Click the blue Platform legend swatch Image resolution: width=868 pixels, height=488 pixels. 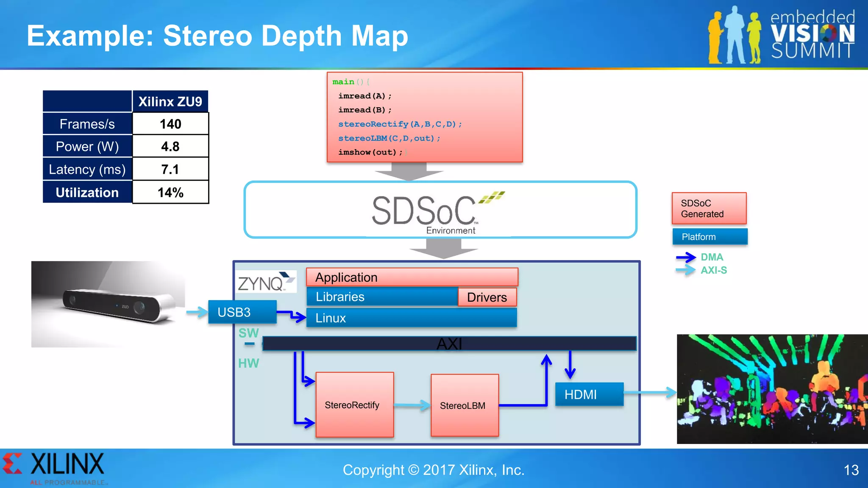710,237
